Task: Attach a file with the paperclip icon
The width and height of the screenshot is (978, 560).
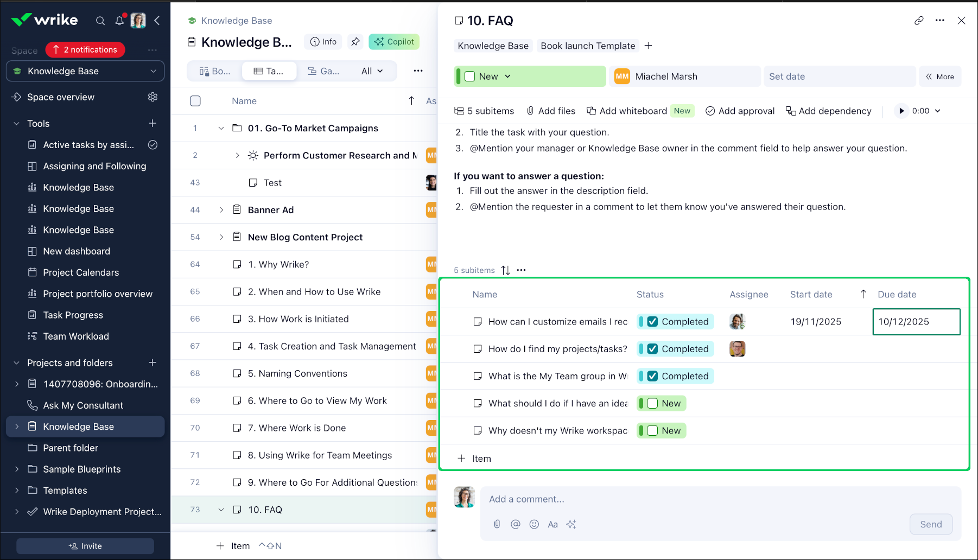Action: [x=497, y=524]
